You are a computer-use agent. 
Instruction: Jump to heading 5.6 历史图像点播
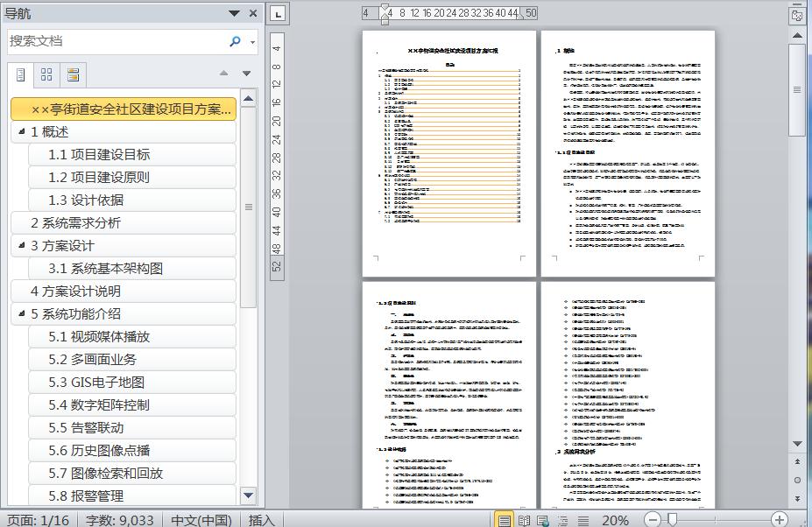(x=132, y=450)
